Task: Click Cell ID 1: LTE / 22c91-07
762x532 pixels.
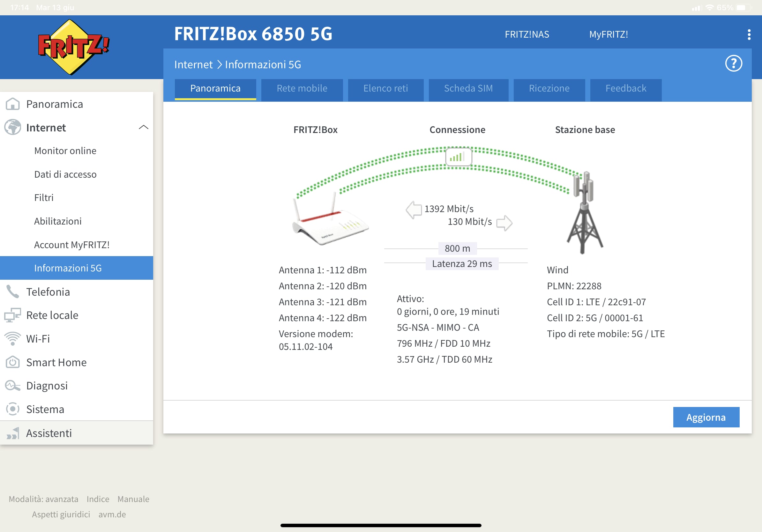Action: click(596, 302)
